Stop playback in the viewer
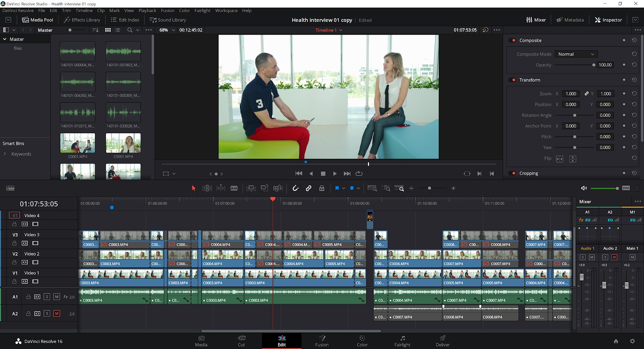Screen dimensions: 644x349 coord(323,173)
